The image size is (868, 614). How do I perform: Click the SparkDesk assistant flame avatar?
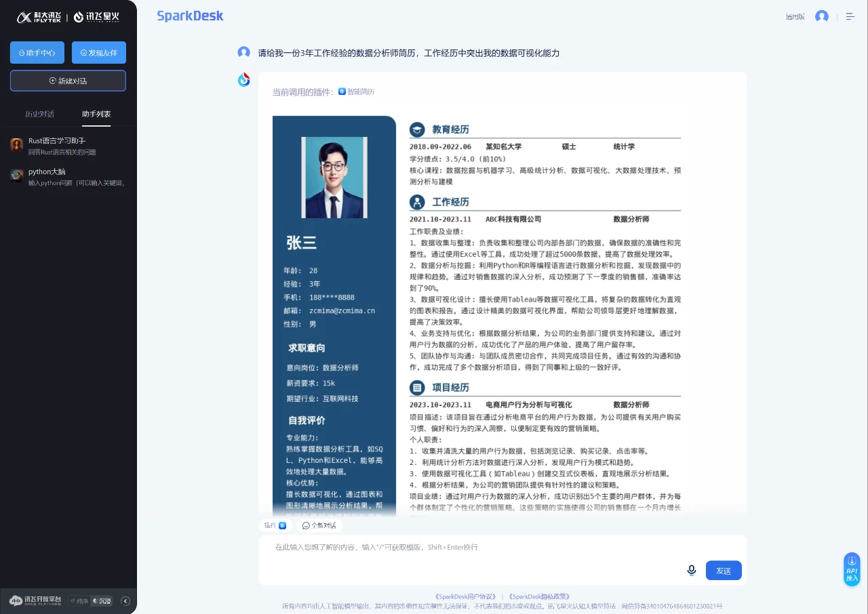coord(244,80)
